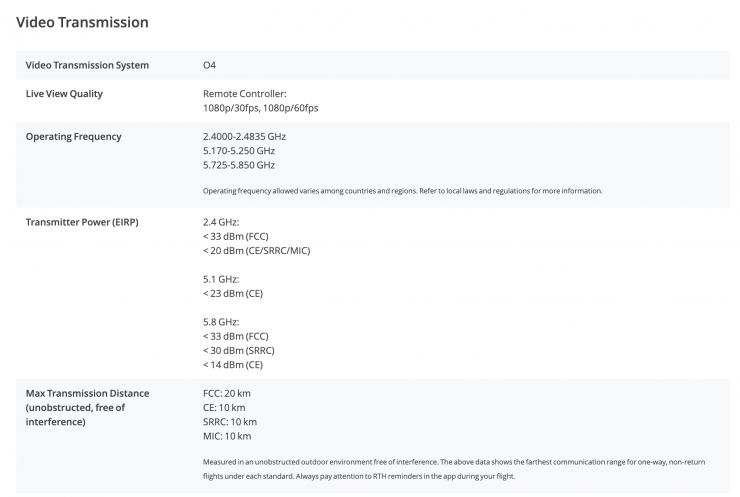Screen dimensions: 740x497
Task: Click the < 23 dBm (CE) value
Action: (x=232, y=293)
